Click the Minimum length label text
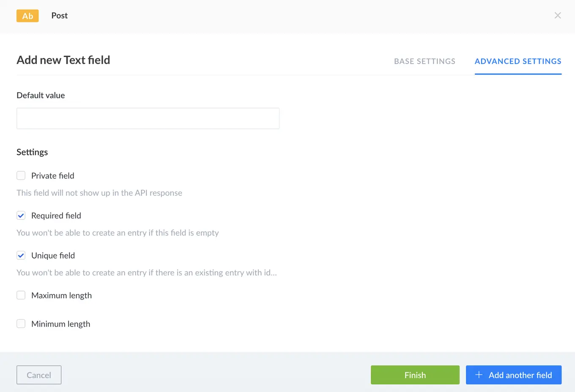The image size is (575, 392). click(x=60, y=323)
